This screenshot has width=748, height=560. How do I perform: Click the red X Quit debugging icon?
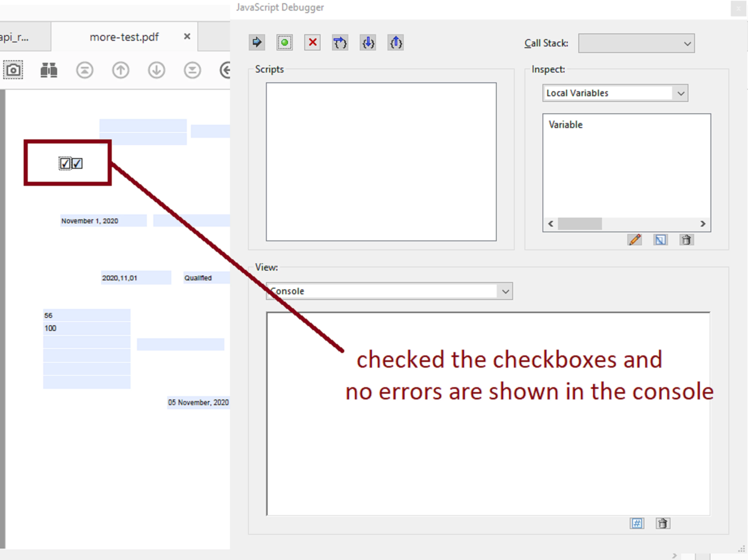tap(312, 43)
